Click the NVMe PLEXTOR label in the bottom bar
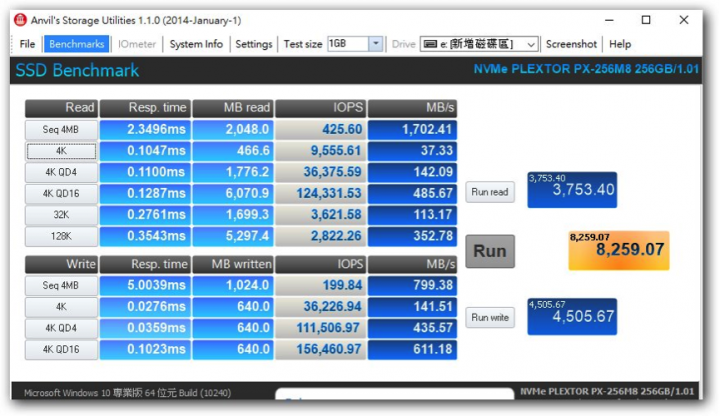The width and height of the screenshot is (720, 416). tap(607, 392)
